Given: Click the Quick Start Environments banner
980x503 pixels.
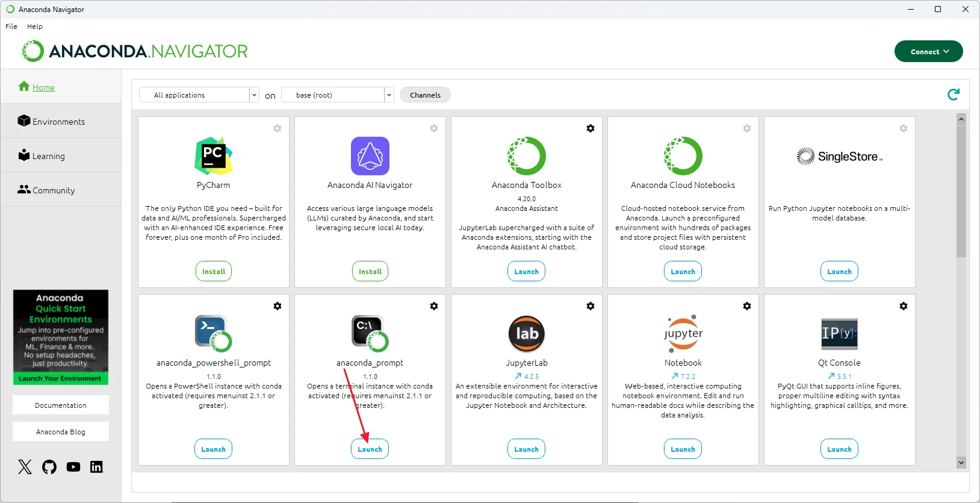Looking at the screenshot, I should coord(61,337).
